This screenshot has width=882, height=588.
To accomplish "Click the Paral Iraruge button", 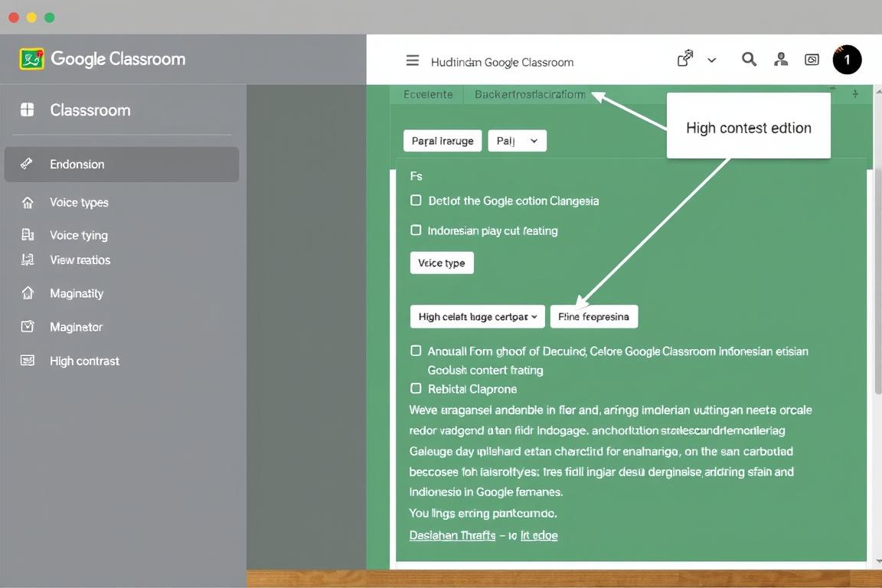I will click(x=442, y=141).
